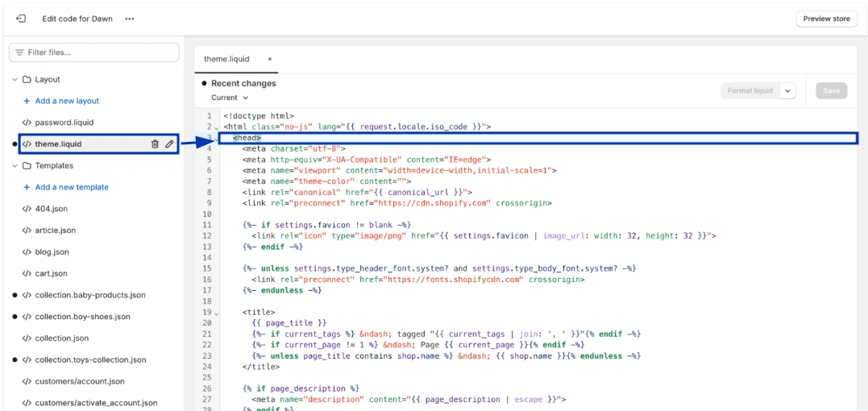
Task: Fold the title tag on line 19
Action: (x=217, y=313)
